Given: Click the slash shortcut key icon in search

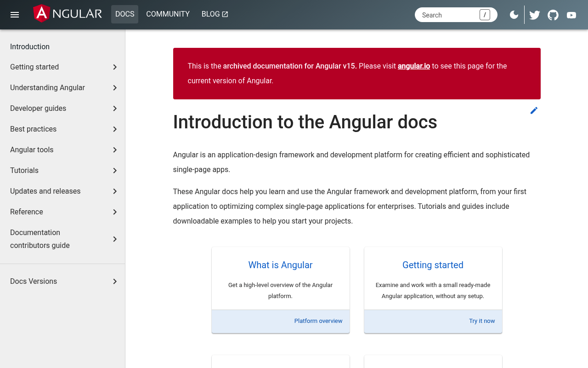Looking at the screenshot, I should pyautogui.click(x=485, y=15).
